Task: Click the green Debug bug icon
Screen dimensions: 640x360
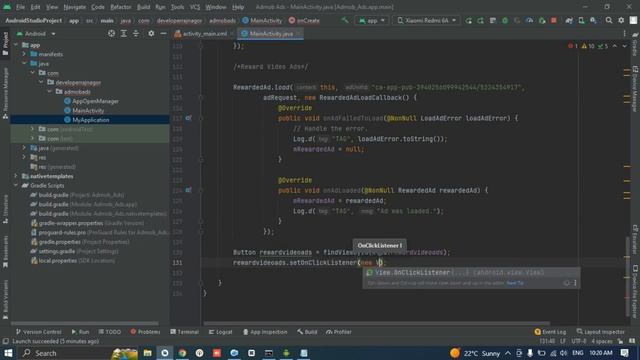Action: pos(505,20)
